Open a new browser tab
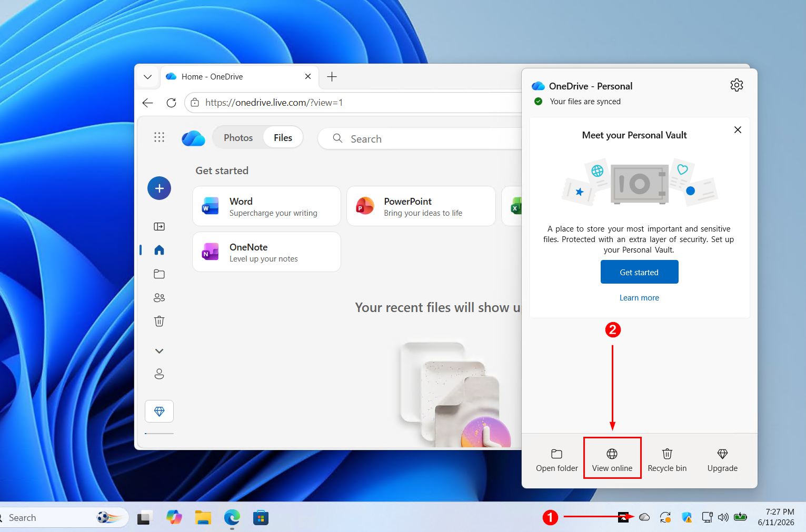The width and height of the screenshot is (806, 532). click(332, 77)
